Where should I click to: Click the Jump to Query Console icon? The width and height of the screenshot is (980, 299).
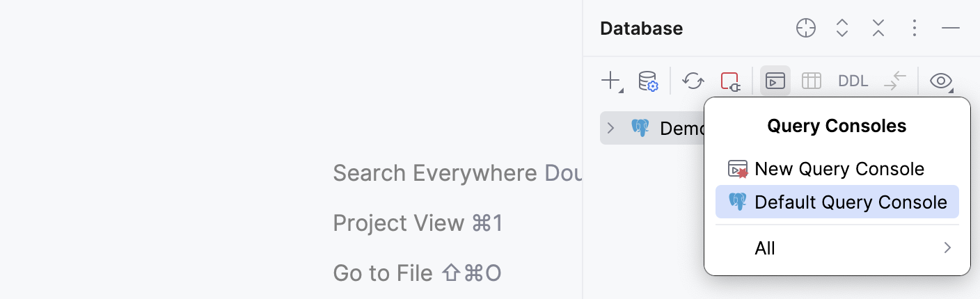pos(775,81)
